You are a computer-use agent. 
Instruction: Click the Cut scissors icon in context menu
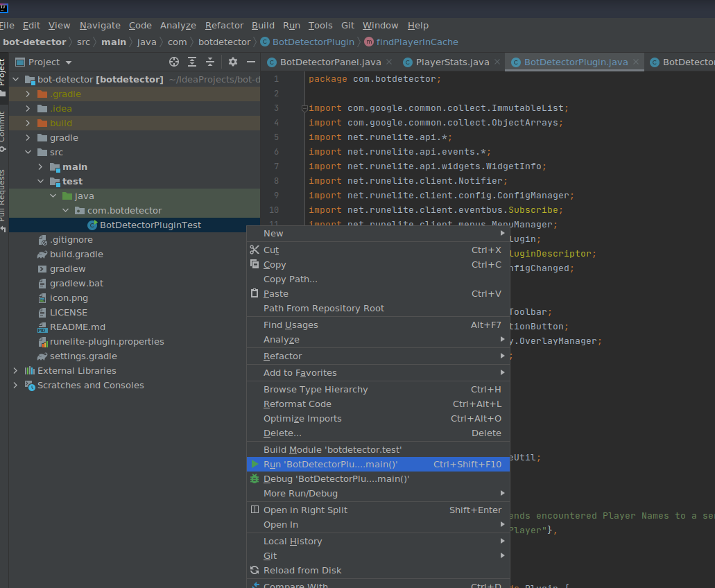click(x=255, y=250)
